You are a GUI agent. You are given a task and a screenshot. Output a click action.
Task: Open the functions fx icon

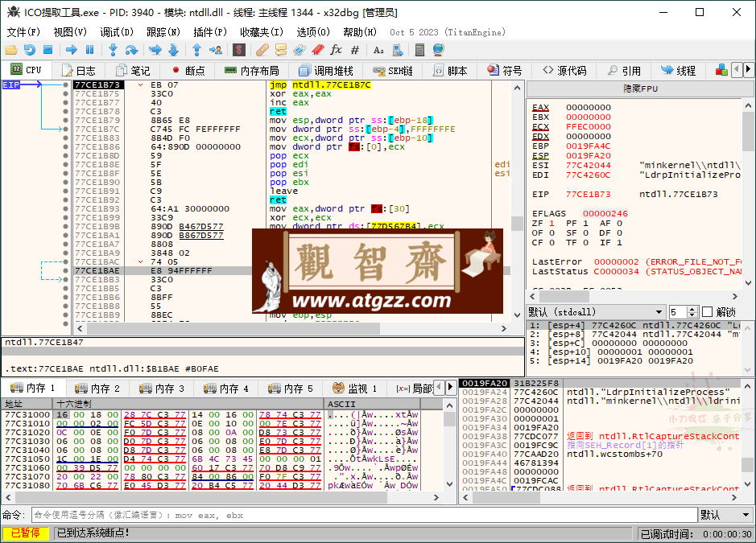336,50
